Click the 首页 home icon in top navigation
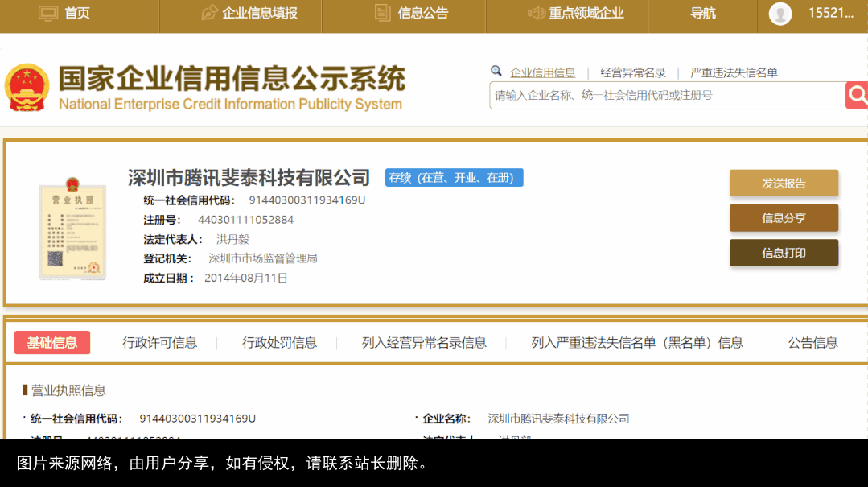Screen dimensions: 868x487 click(48, 12)
